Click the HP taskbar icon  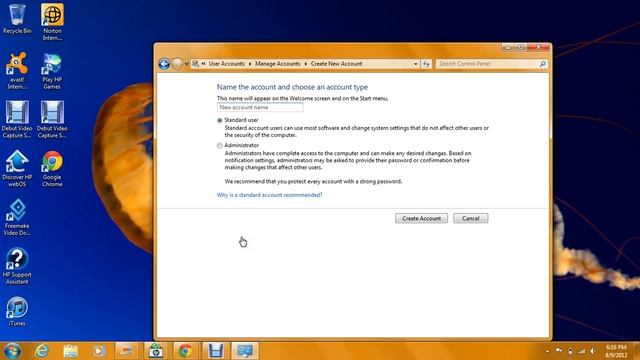[x=156, y=351]
